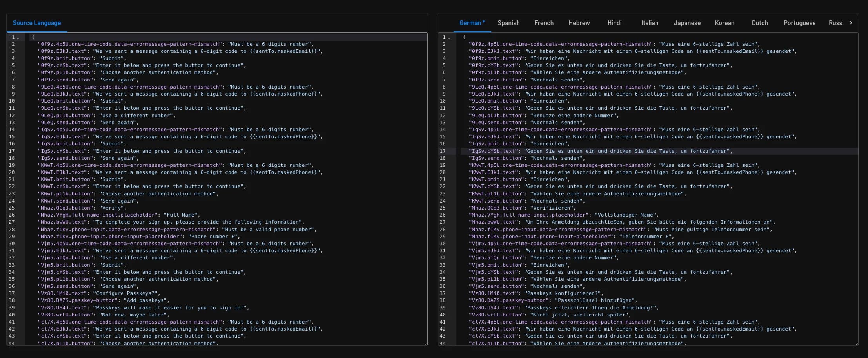Open the Dutch translations tab
Screen dimensions: 868x358
760,23
